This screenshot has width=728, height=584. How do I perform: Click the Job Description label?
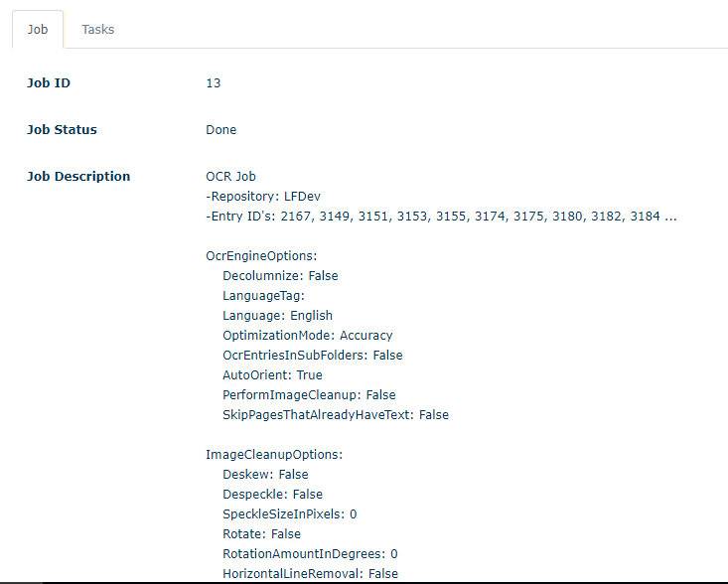coord(78,177)
